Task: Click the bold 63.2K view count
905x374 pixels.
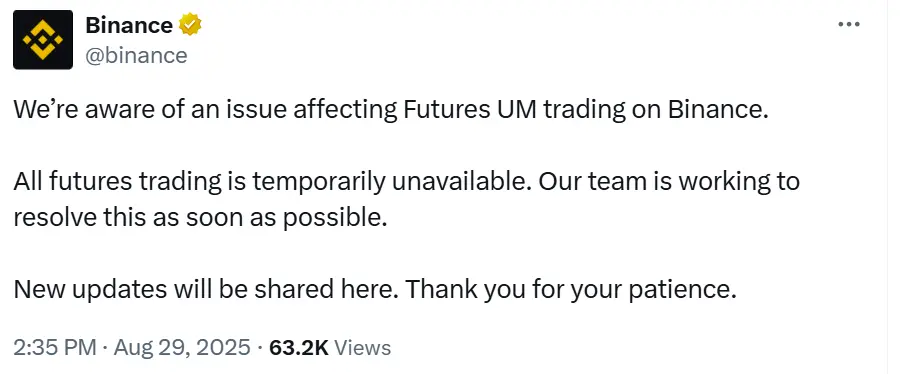Action: click(299, 347)
